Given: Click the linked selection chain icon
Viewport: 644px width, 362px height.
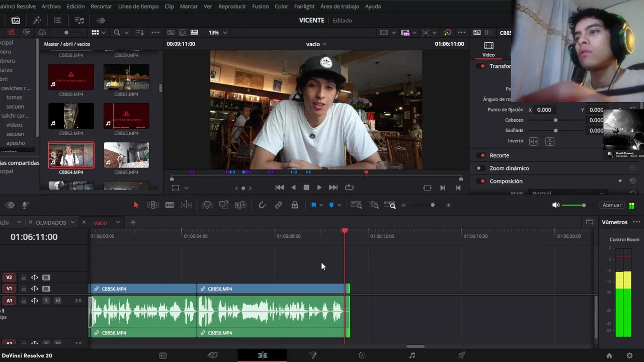Looking at the screenshot, I should pyautogui.click(x=278, y=205).
